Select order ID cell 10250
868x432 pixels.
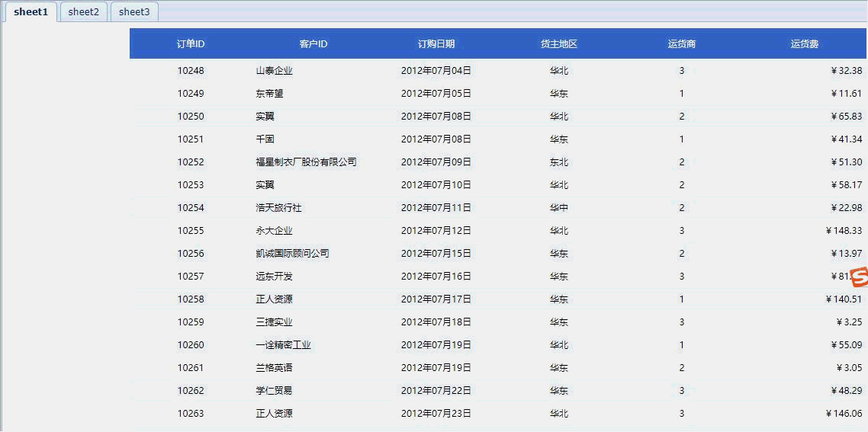tap(191, 117)
